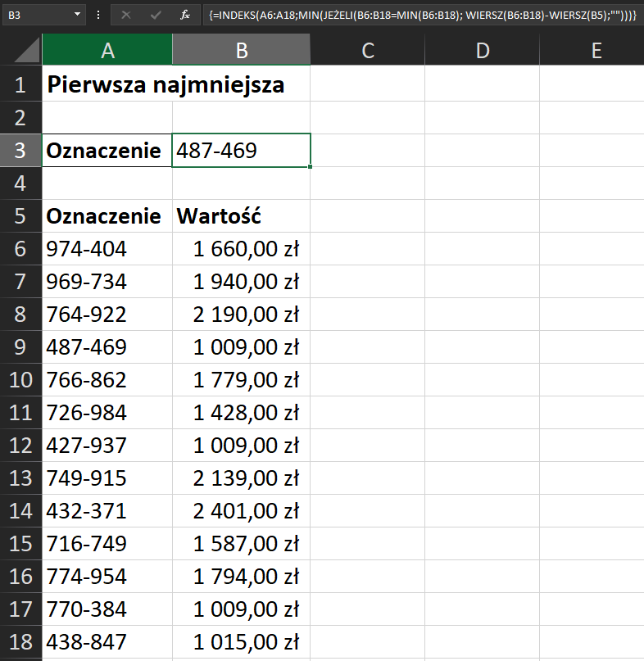Select column D header
This screenshot has height=661, width=644.
(482, 50)
